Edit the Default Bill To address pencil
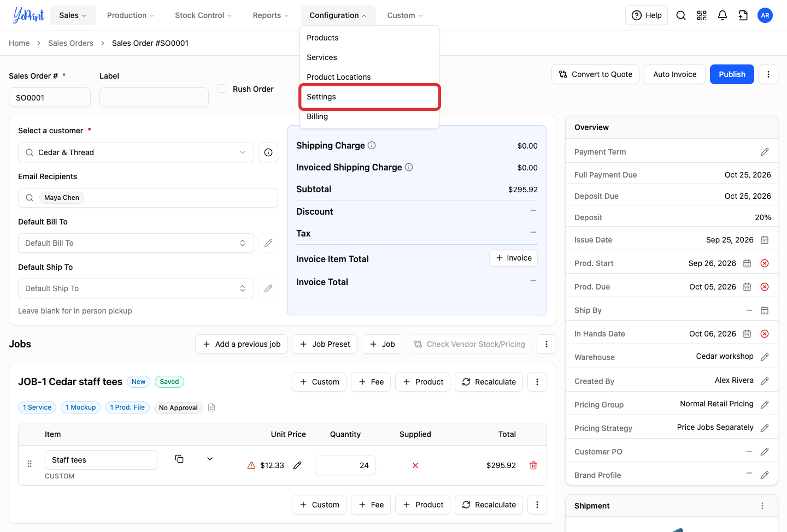787x532 pixels. coord(268,243)
